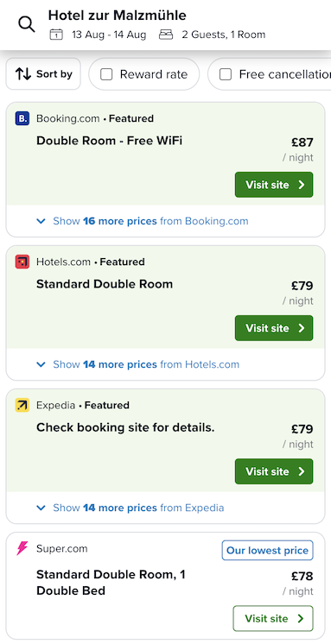Visit site for Hotels.com Standard Double

click(274, 328)
